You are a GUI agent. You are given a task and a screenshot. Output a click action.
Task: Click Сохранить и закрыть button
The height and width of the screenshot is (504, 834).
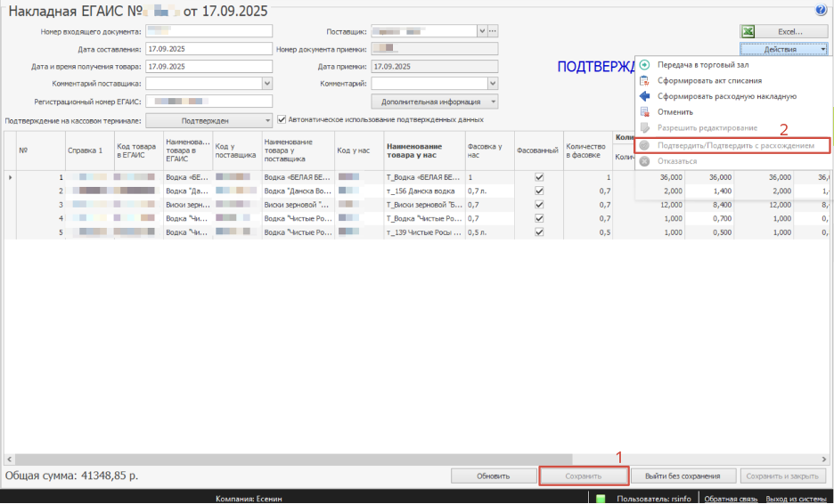click(x=782, y=476)
